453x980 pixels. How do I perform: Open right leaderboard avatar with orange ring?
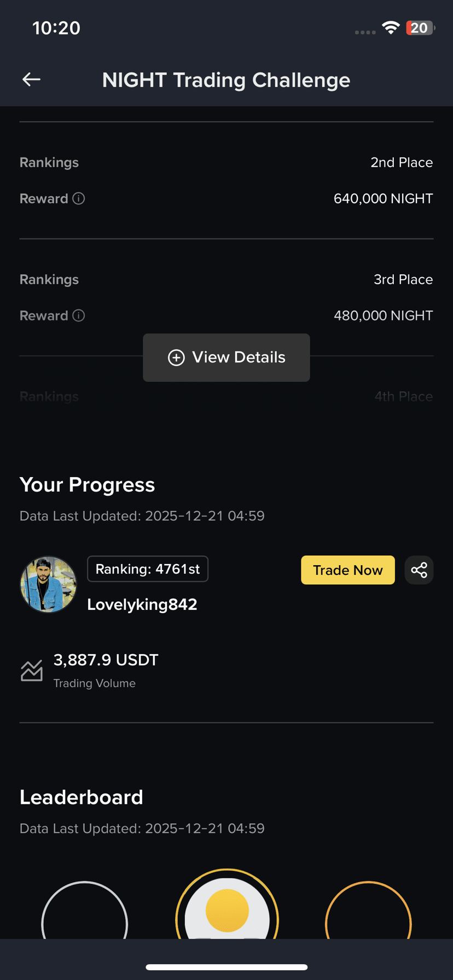click(x=368, y=911)
